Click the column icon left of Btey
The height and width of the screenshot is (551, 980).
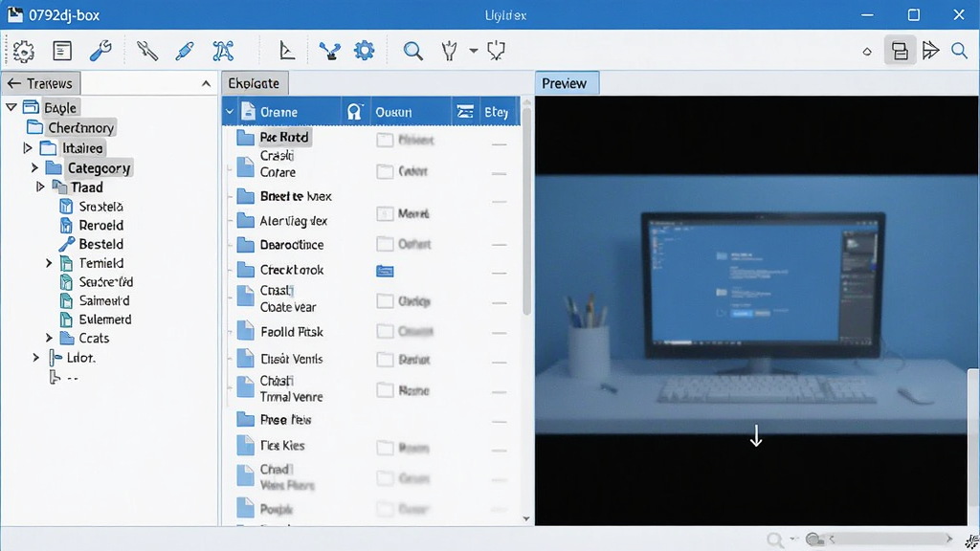coord(465,112)
